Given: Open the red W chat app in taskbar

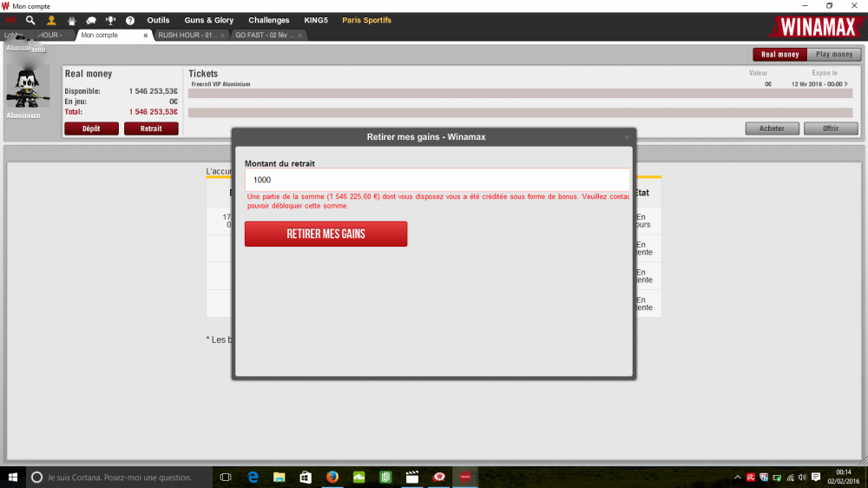Looking at the screenshot, I should point(438,477).
